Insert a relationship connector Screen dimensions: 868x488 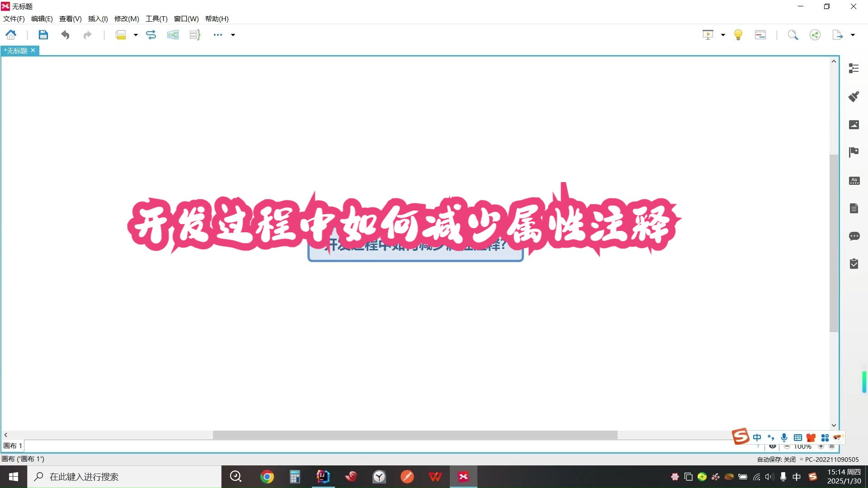(x=151, y=35)
